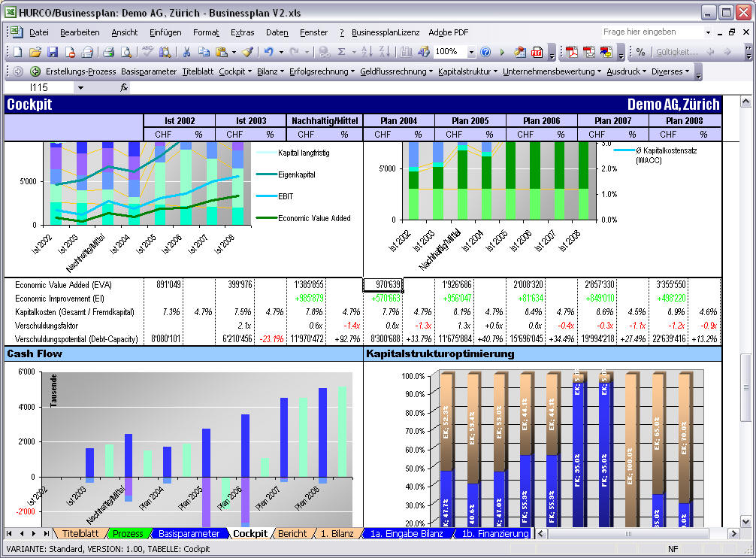Click the Basisparameter toolbar button

[x=149, y=72]
